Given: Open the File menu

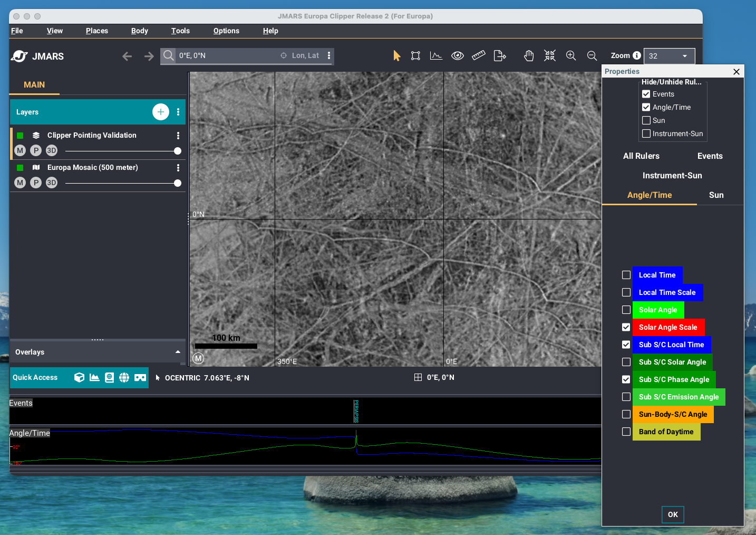Looking at the screenshot, I should (17, 31).
